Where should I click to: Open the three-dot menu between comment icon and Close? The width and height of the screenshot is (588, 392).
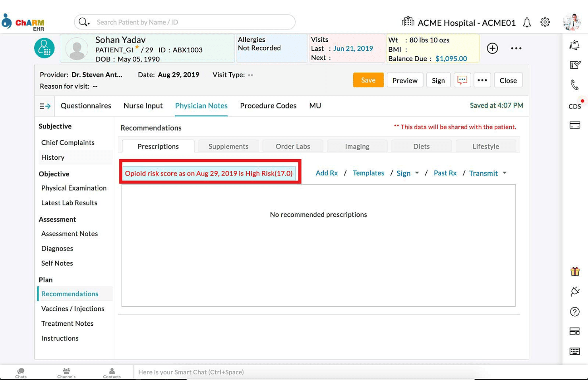[x=482, y=80]
